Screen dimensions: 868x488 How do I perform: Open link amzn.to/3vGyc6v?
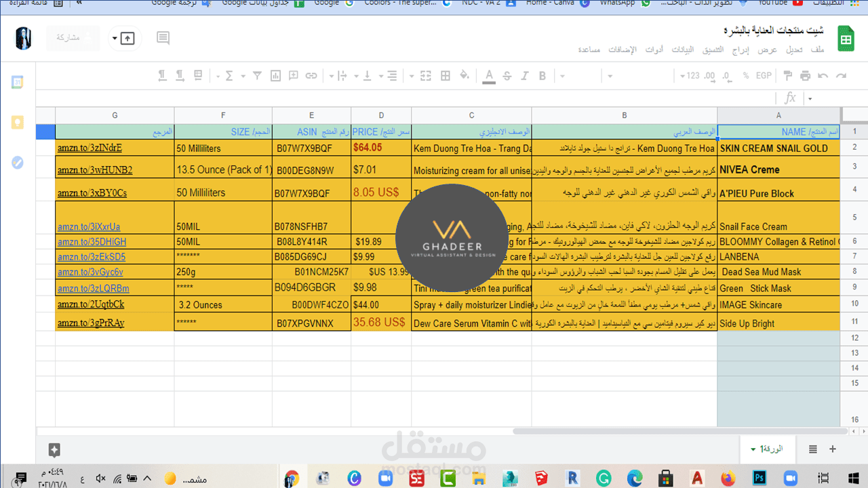90,272
